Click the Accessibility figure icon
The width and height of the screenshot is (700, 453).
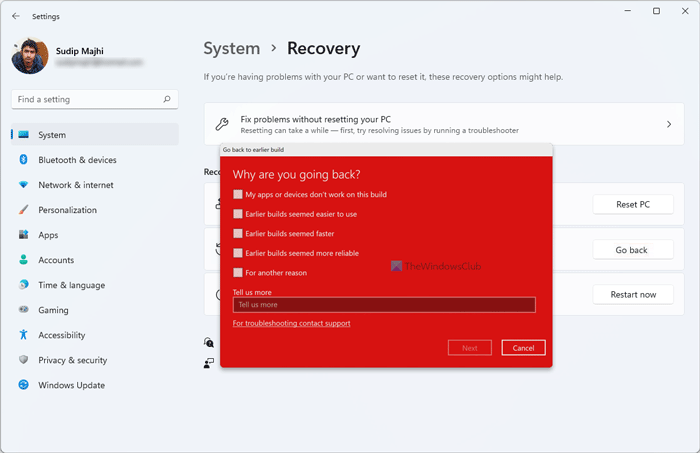[24, 334]
